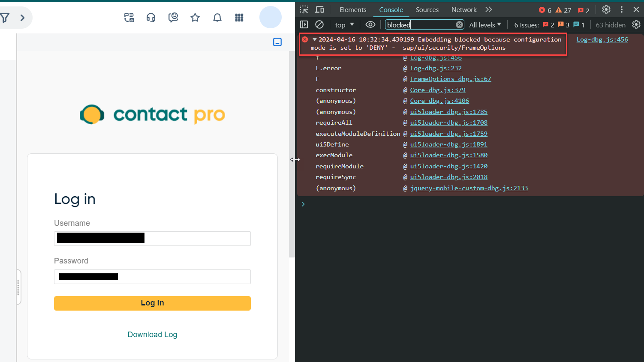Click the 63 hidden text

(x=611, y=25)
